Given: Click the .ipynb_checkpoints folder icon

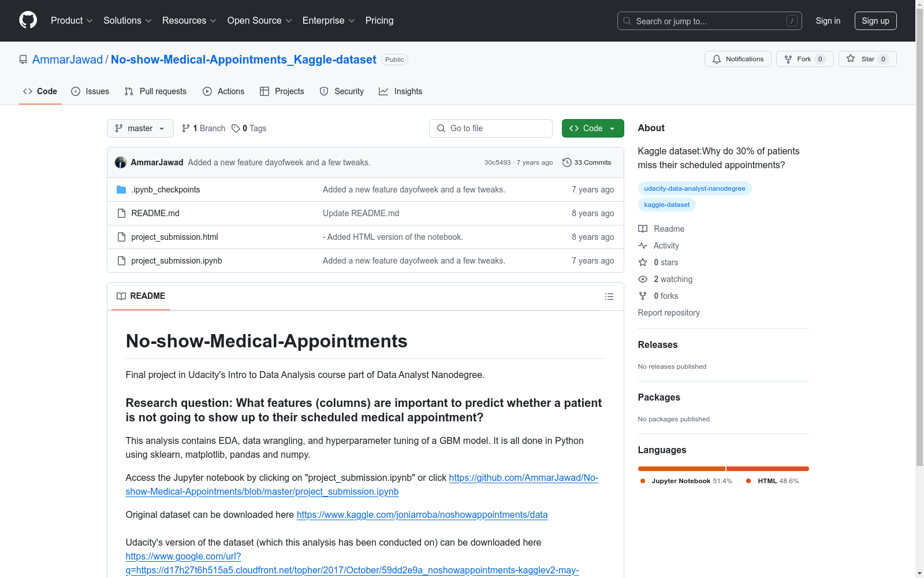Looking at the screenshot, I should point(121,190).
